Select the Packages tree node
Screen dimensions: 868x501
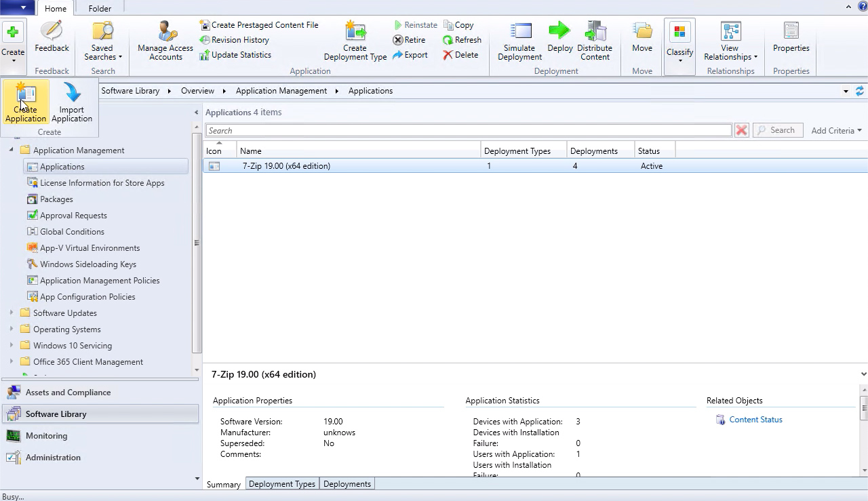(x=50, y=199)
